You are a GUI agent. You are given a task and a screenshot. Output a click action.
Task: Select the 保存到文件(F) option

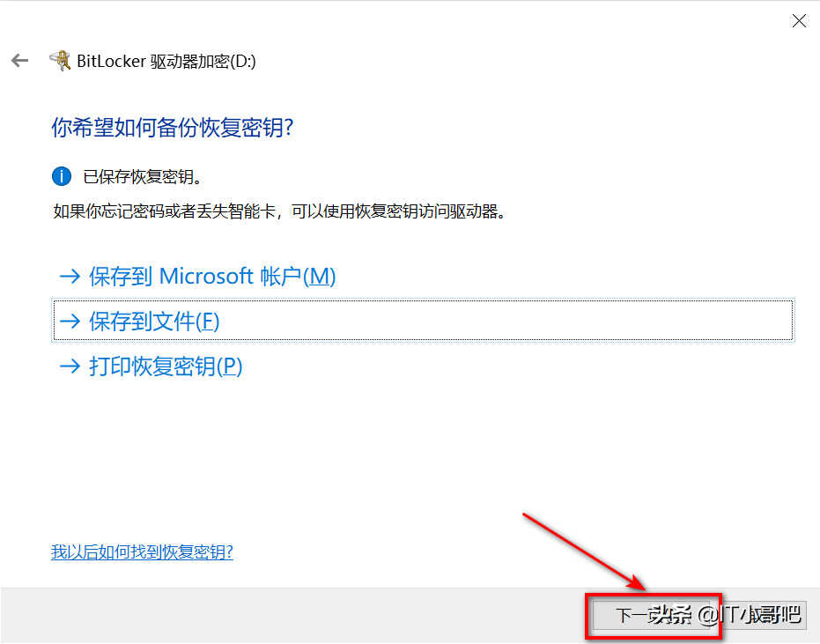[x=423, y=320]
